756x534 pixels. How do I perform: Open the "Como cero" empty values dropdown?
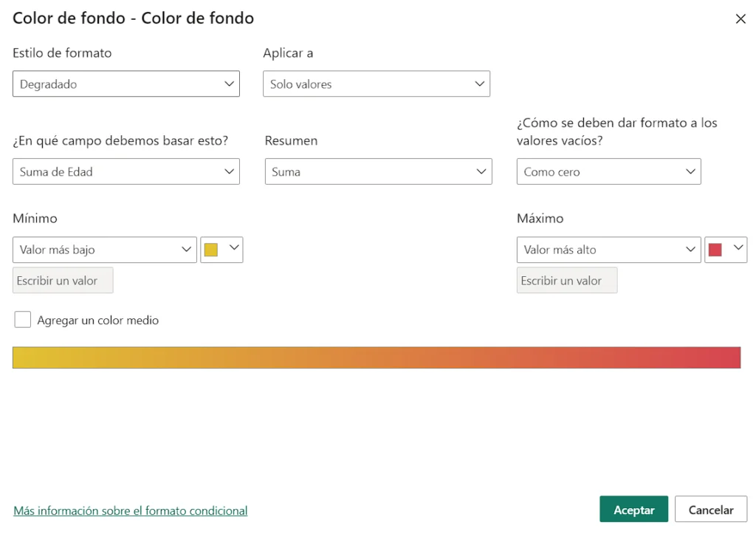click(x=608, y=171)
